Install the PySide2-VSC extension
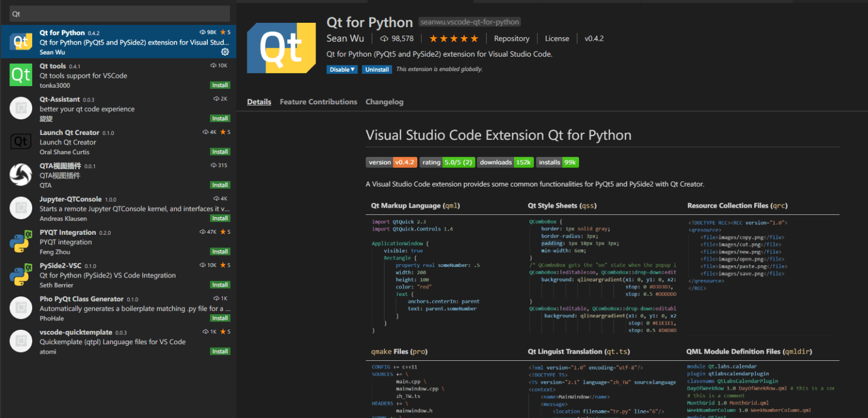Viewport: 868px width, 418px height. [x=220, y=285]
